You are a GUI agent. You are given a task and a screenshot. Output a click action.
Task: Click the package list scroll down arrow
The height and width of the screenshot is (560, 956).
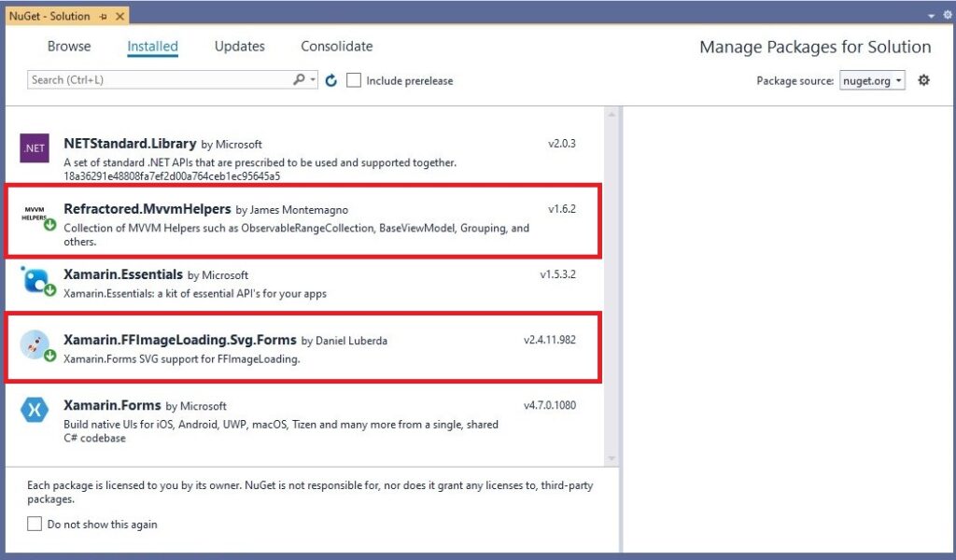(x=612, y=458)
